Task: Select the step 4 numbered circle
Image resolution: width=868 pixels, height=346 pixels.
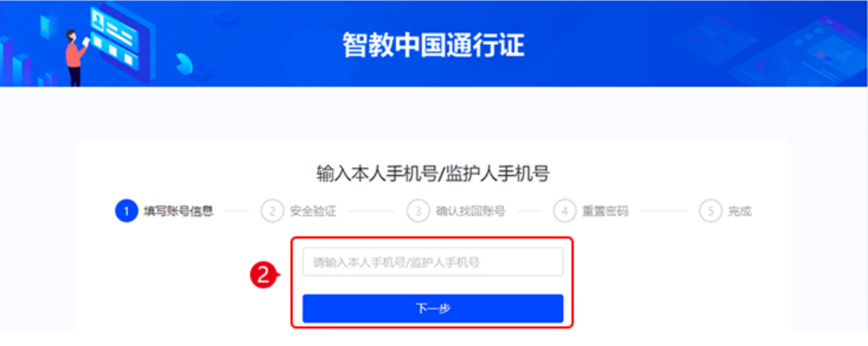Action: pyautogui.click(x=564, y=211)
